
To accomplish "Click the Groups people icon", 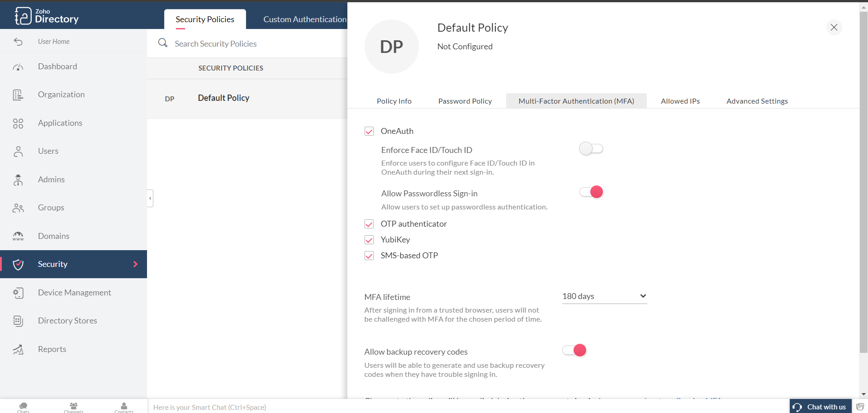I will point(18,208).
